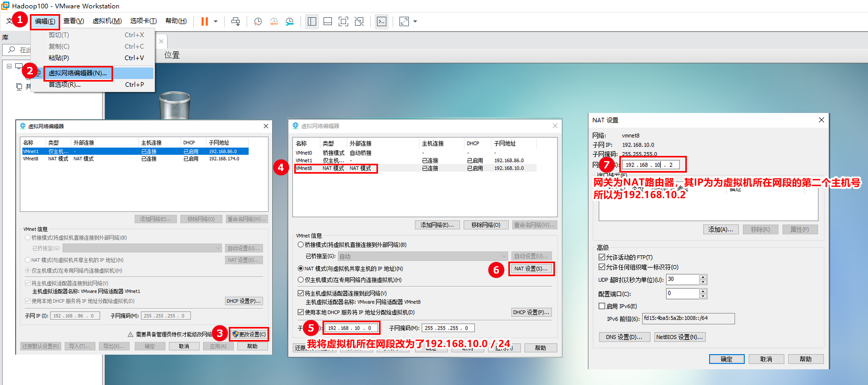Decrease the 配置端口 spinner value
The width and height of the screenshot is (868, 385).
coord(703,296)
